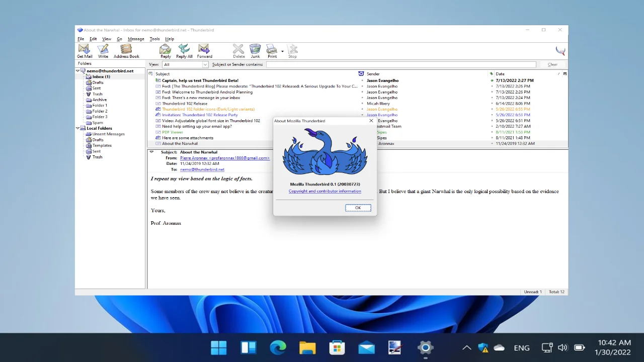The height and width of the screenshot is (362, 644).
Task: Select 'Invitation: Thunderbird 102 Release Party' message
Action: pyautogui.click(x=200, y=115)
